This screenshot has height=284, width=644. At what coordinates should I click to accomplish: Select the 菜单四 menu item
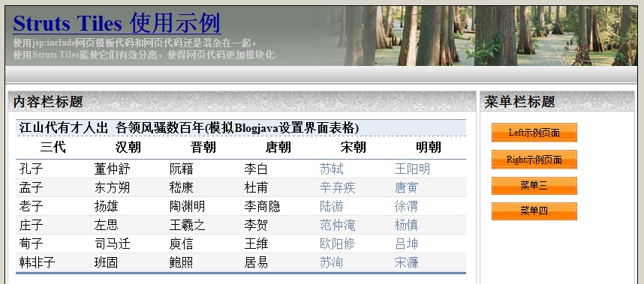click(534, 211)
